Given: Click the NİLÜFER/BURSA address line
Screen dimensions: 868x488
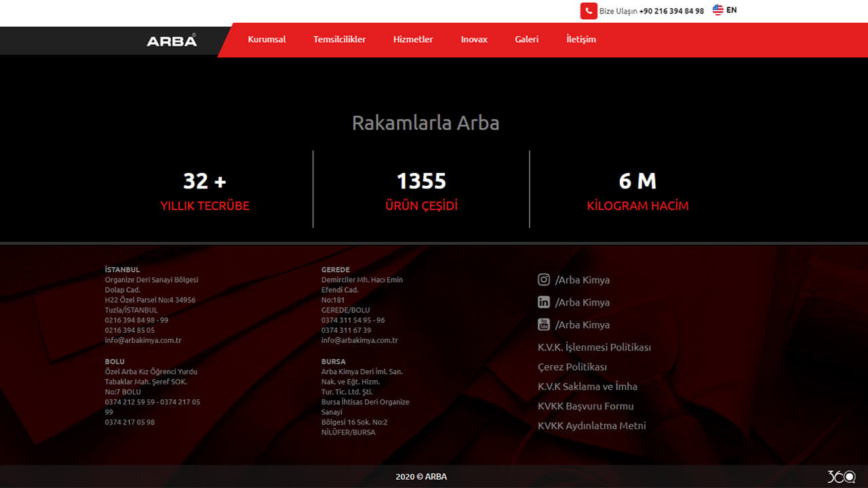Looking at the screenshot, I should (348, 432).
